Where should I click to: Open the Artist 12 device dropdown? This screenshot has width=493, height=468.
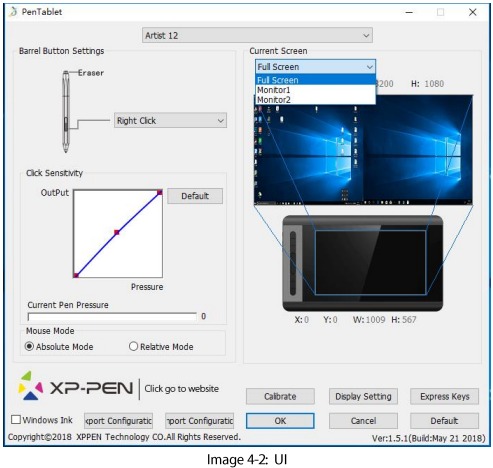[257, 35]
